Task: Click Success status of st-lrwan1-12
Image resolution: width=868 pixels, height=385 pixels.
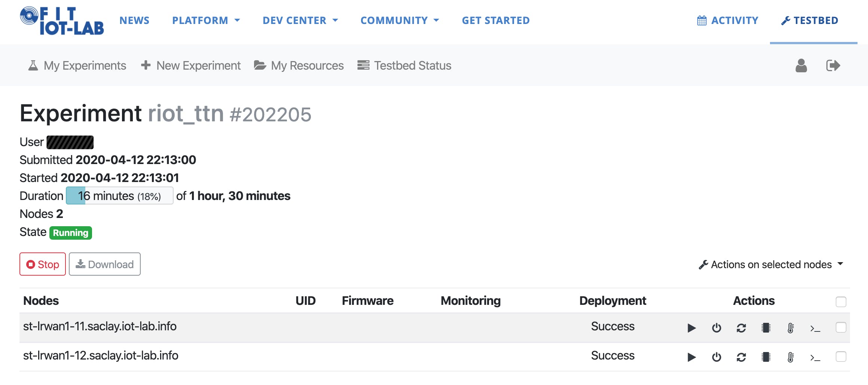Action: [x=613, y=355]
